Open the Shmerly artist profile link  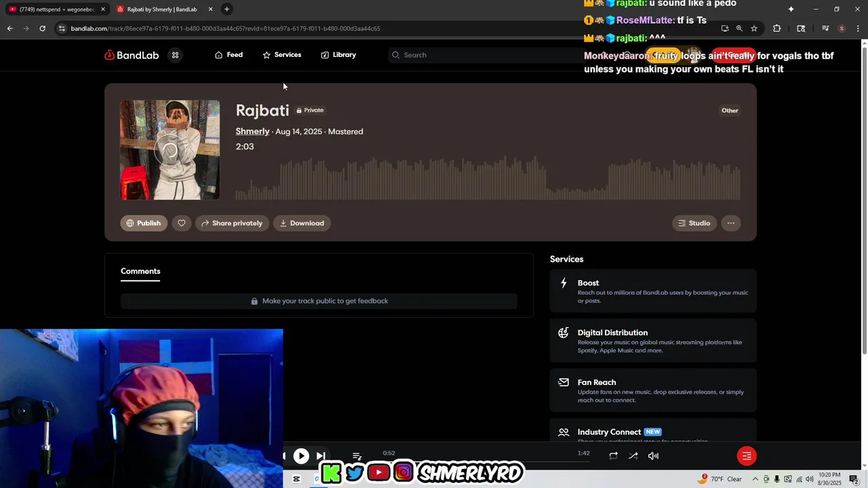coord(252,131)
